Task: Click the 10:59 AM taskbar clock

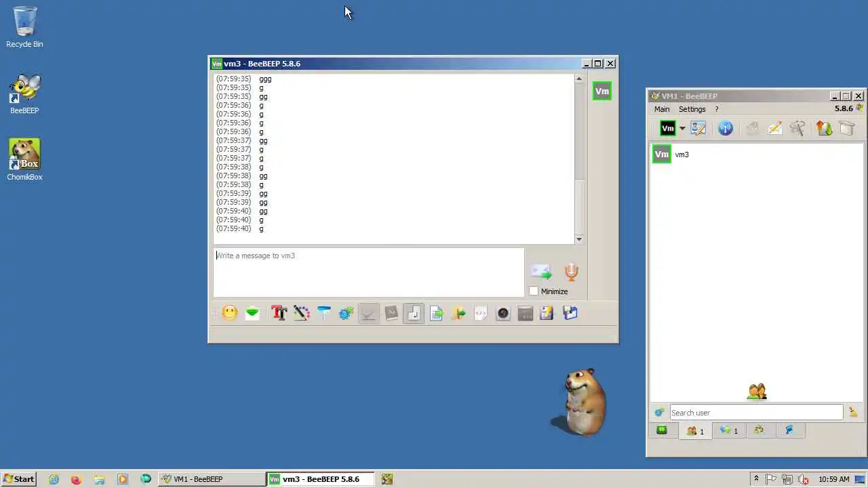Action: pyautogui.click(x=833, y=479)
